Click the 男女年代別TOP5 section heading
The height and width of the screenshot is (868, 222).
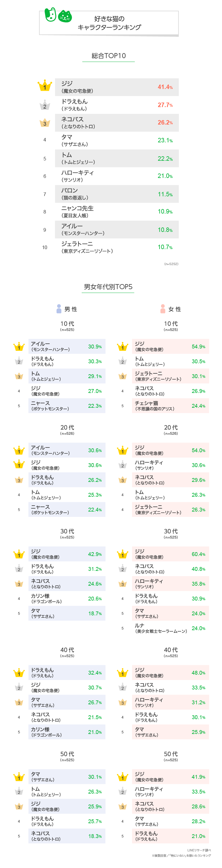(108, 287)
